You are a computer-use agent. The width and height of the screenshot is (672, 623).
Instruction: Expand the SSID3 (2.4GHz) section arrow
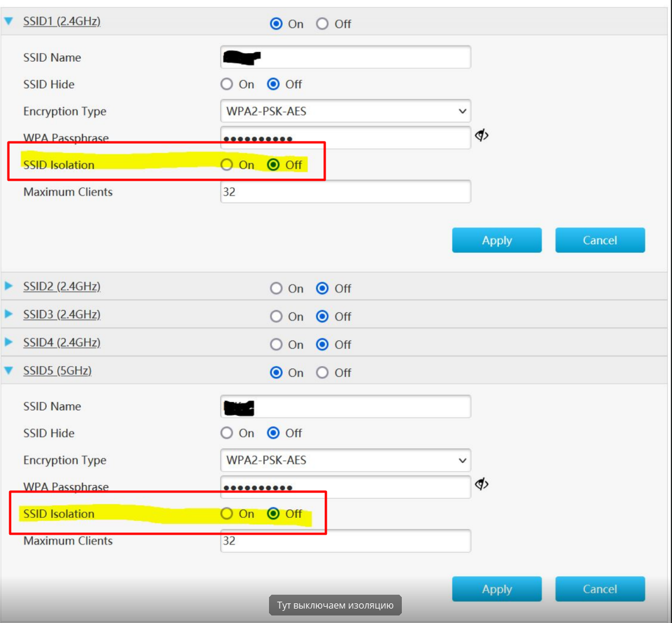point(9,314)
